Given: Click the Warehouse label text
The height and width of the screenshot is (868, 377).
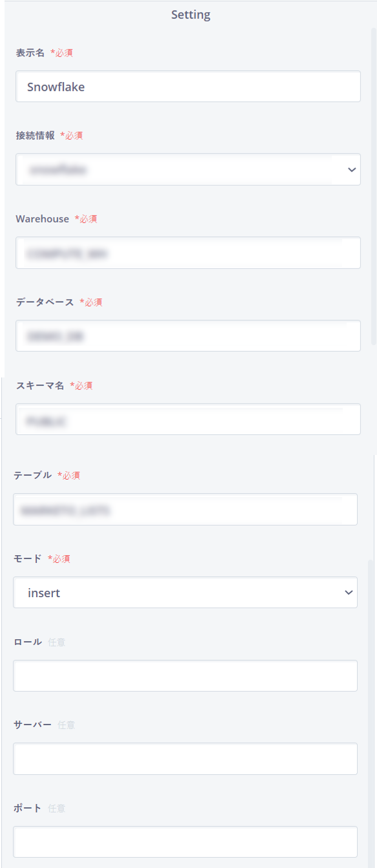Looking at the screenshot, I should point(42,219).
